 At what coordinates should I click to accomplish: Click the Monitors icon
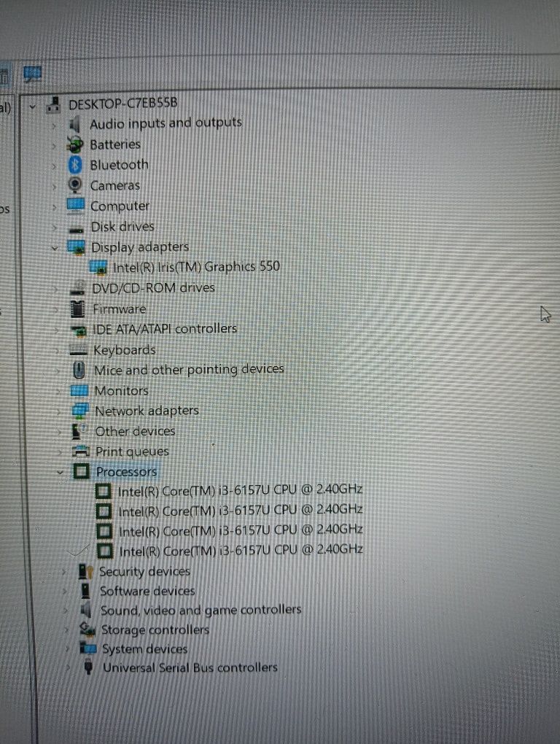[79, 390]
